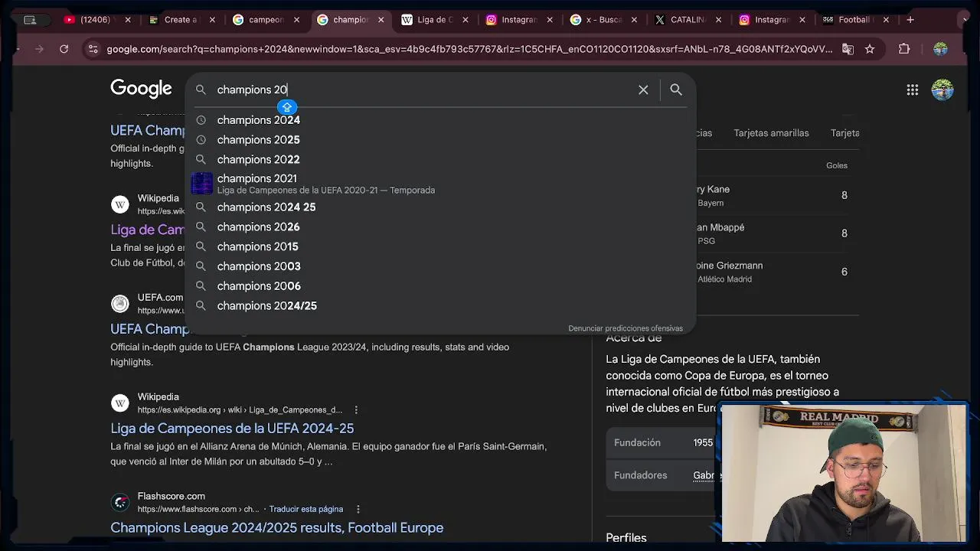Click Denunciar predicciones ofensivas link
This screenshot has height=551, width=980.
[626, 328]
